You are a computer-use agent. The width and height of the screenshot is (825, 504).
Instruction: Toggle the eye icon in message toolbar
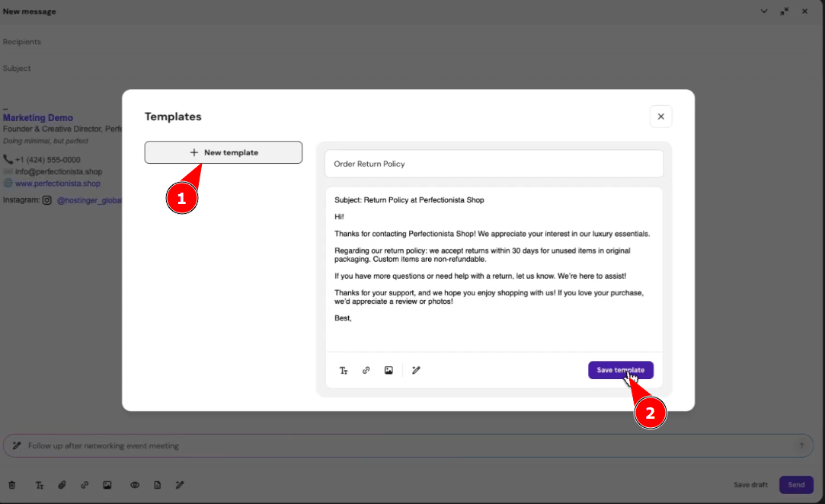pos(135,485)
